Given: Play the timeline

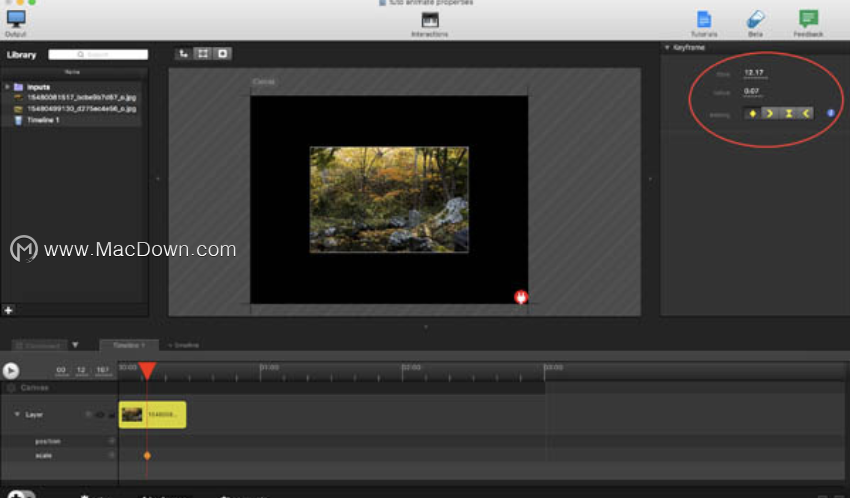Looking at the screenshot, I should click(x=11, y=371).
